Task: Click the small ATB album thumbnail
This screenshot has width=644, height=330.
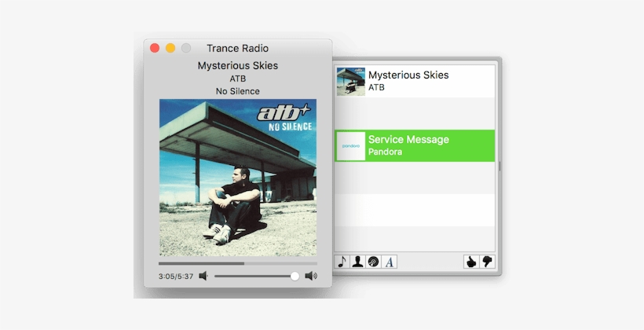Action: click(x=351, y=82)
